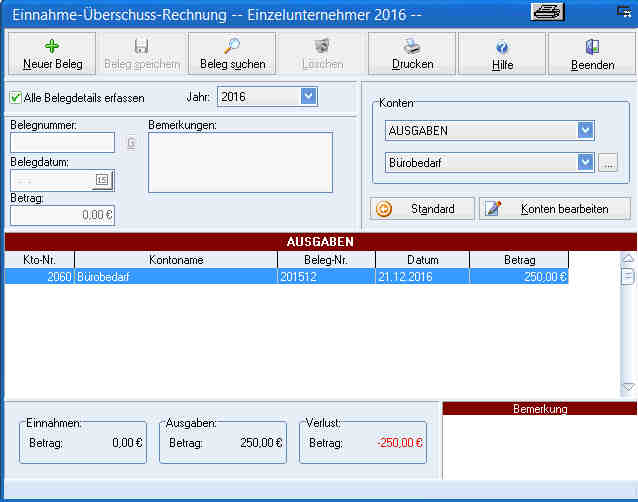Screen dimensions: 638x502
Task: Click into the Belegnummer input field
Action: pyautogui.click(x=62, y=143)
